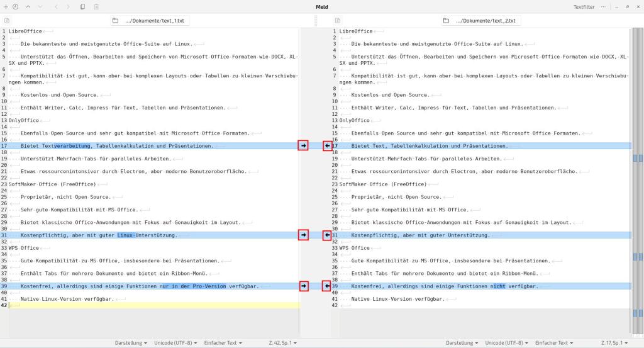
Task: Click the new comparison plus icon
Action: coord(6,6)
